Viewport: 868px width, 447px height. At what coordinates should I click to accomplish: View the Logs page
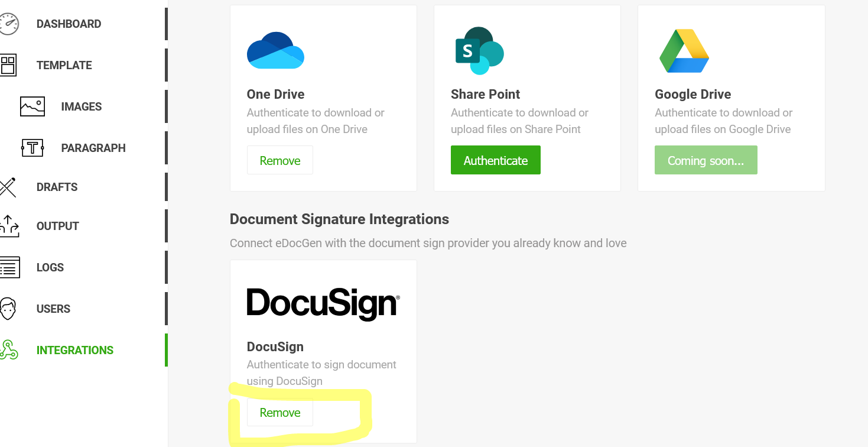(50, 267)
